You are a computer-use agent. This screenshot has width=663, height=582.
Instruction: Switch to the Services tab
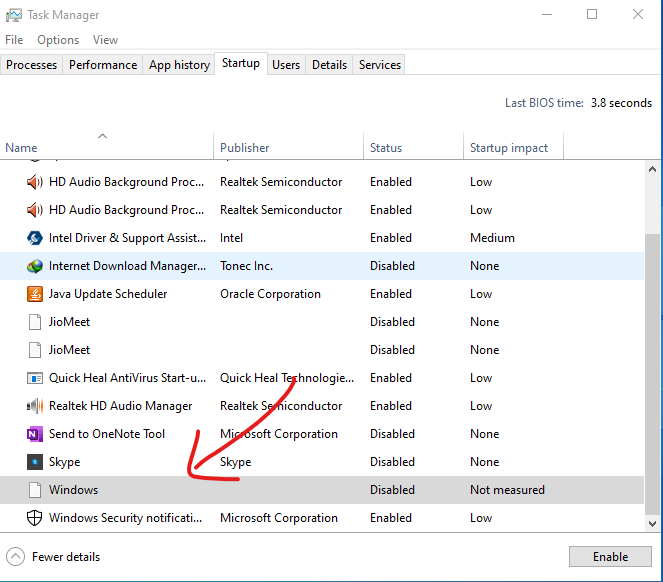pos(380,65)
